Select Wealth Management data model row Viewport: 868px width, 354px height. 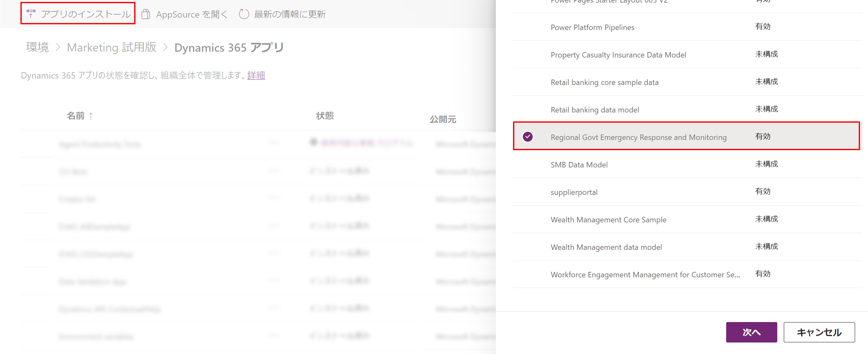687,247
